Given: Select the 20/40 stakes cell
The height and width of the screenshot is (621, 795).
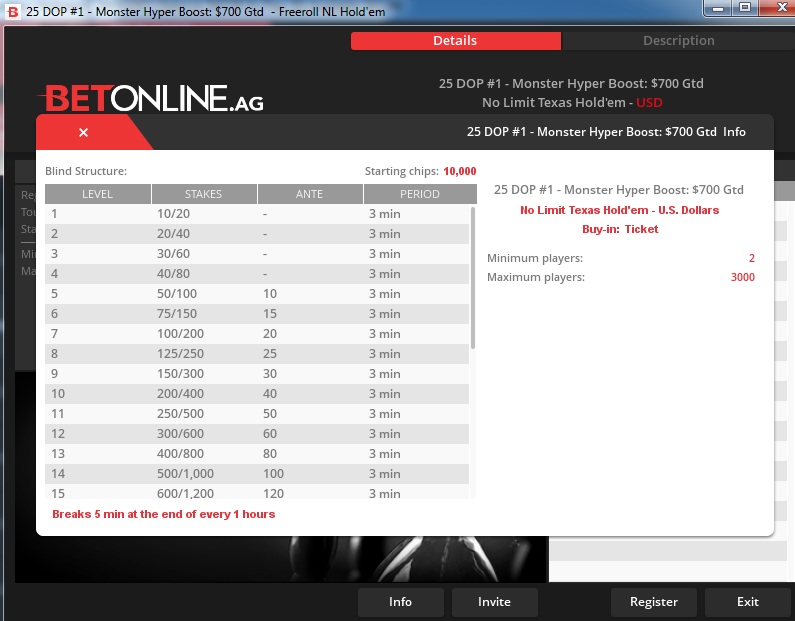Looking at the screenshot, I should (173, 234).
